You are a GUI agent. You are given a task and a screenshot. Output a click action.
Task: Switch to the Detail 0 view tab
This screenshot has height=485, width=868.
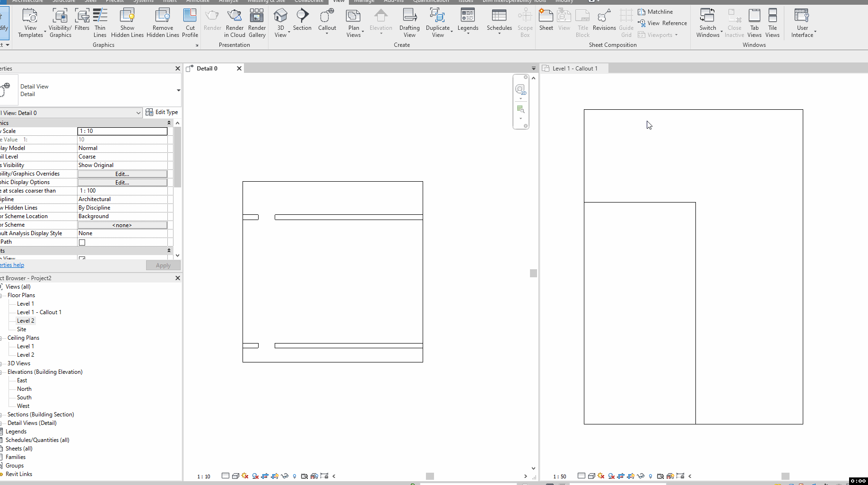[207, 69]
